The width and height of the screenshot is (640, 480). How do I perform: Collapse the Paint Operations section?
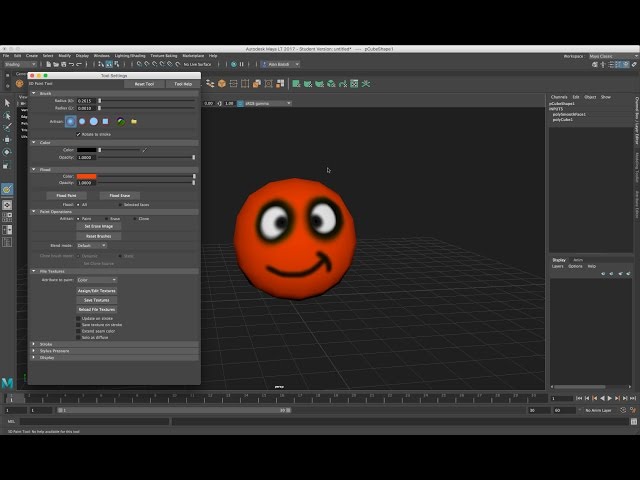(34, 212)
